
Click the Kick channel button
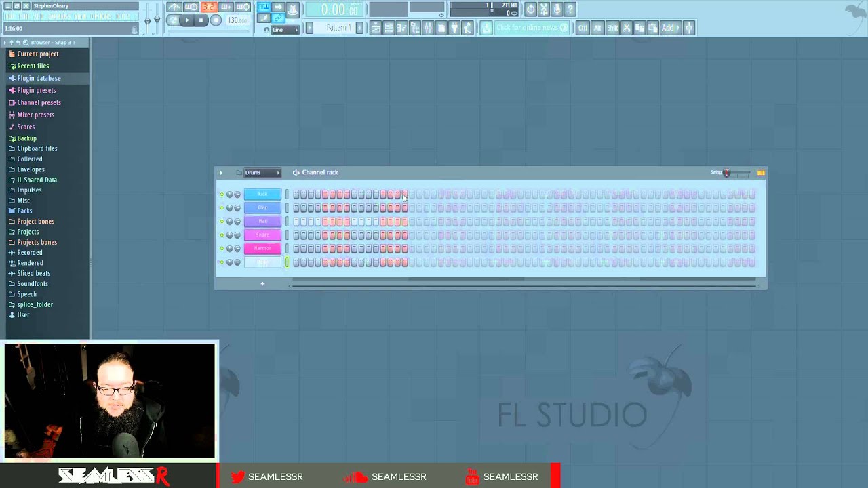coord(262,195)
